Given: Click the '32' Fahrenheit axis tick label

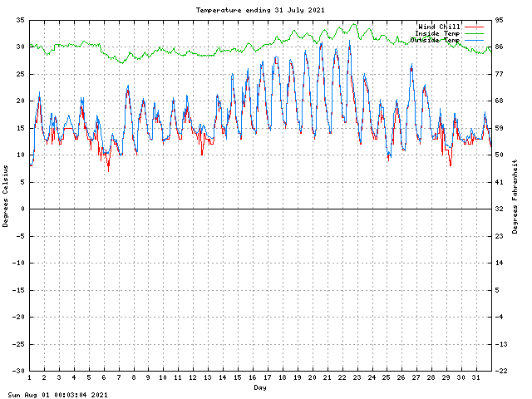Looking at the screenshot, I should pyautogui.click(x=499, y=209).
